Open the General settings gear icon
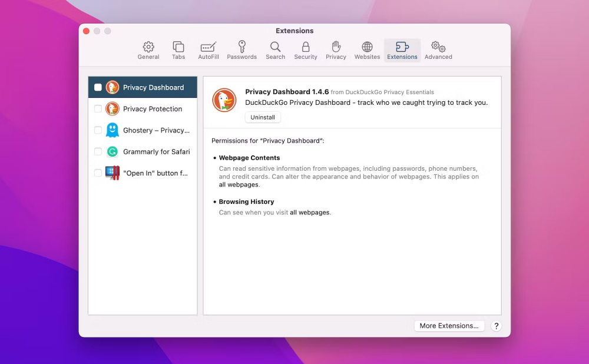 coord(148,50)
